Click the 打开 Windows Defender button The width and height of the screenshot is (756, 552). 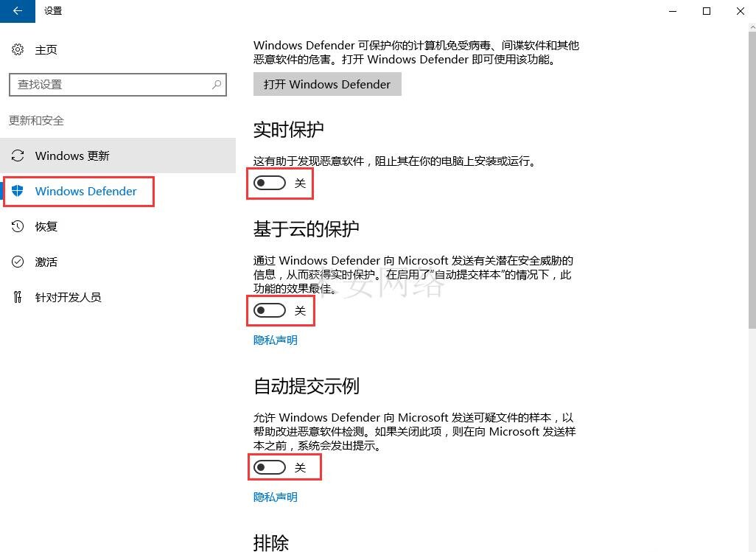point(327,84)
